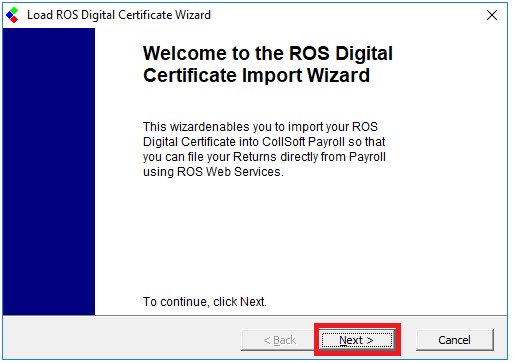
Task: Click the 'Welcome to the ROS Digital' heading
Action: pos(268,53)
